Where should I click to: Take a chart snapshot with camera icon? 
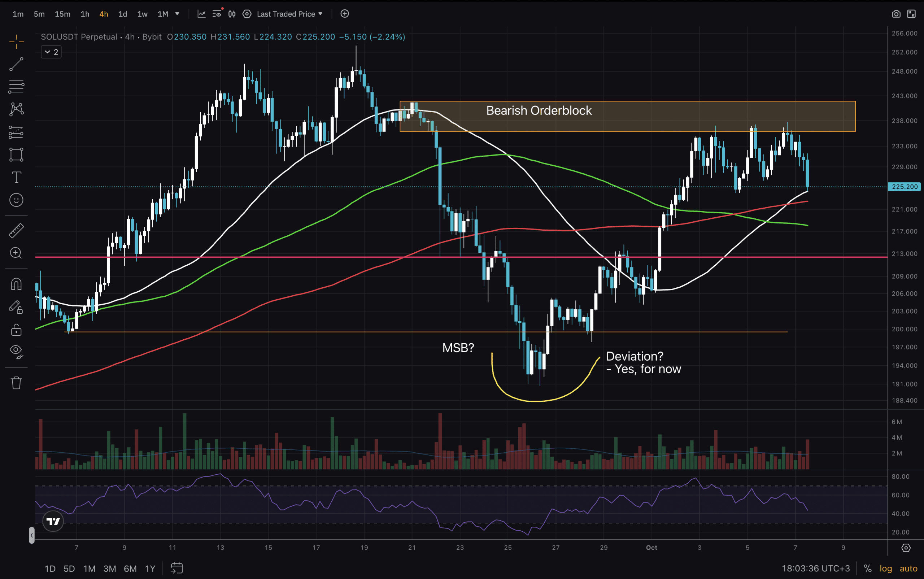tap(896, 14)
